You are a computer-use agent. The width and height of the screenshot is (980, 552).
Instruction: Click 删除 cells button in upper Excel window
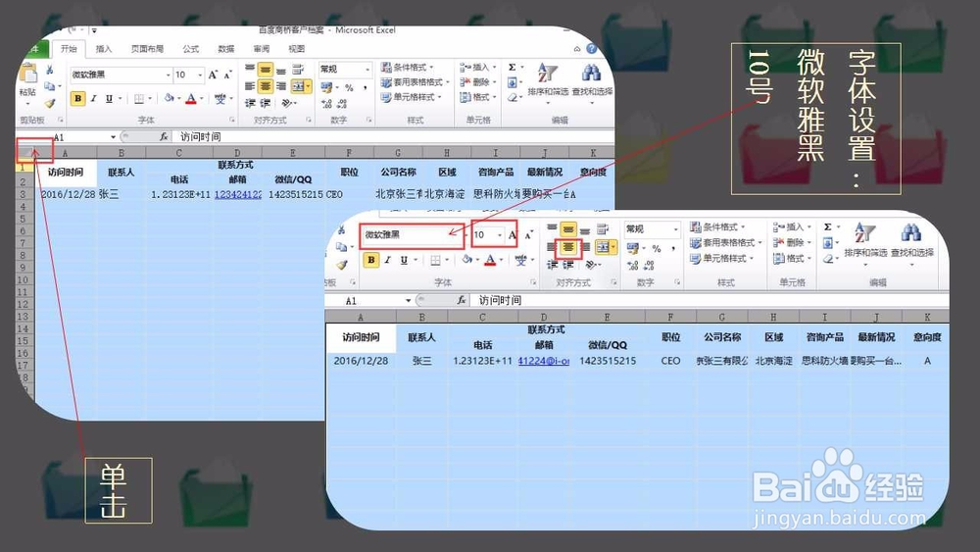pos(477,82)
